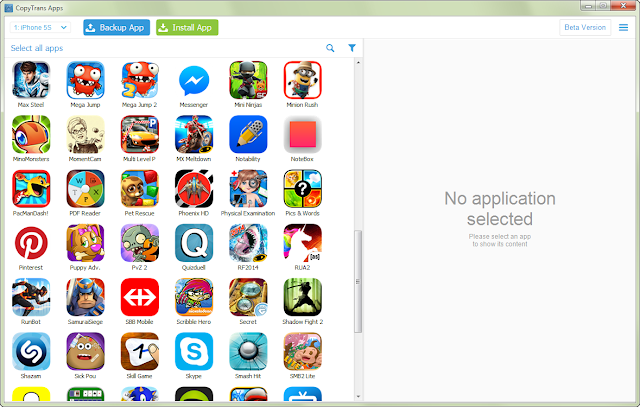Click the scrollbar up arrow
The width and height of the screenshot is (640, 407).
coord(358,62)
